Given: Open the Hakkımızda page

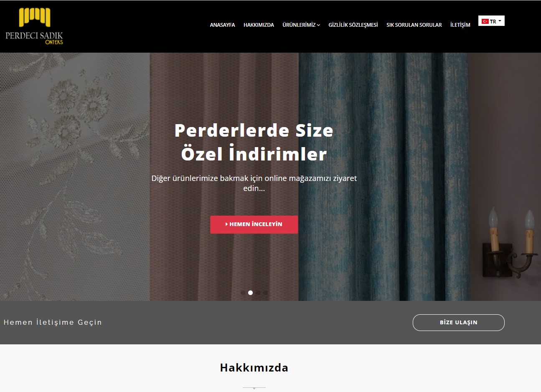Looking at the screenshot, I should pyautogui.click(x=259, y=25).
